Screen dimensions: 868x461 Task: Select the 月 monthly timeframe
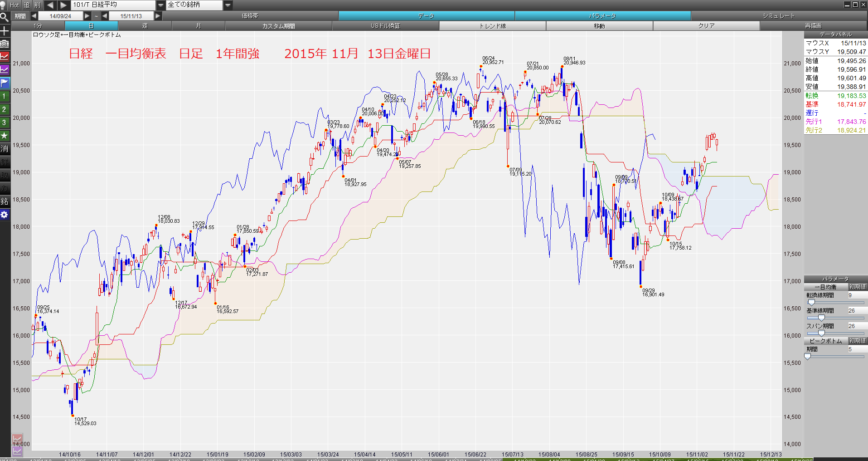tap(199, 26)
